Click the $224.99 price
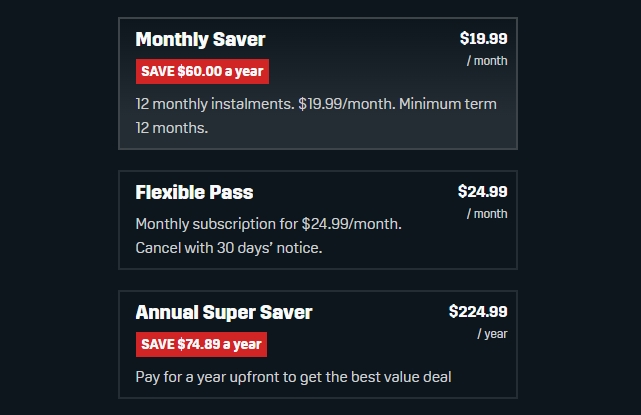The height and width of the screenshot is (415, 641). coord(478,312)
